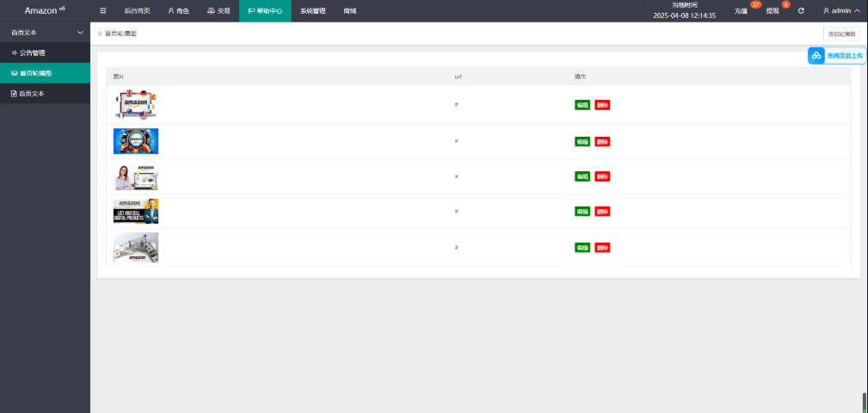The image size is (868, 413).
Task: Edit the woman with laptop banner row
Action: [x=582, y=176]
